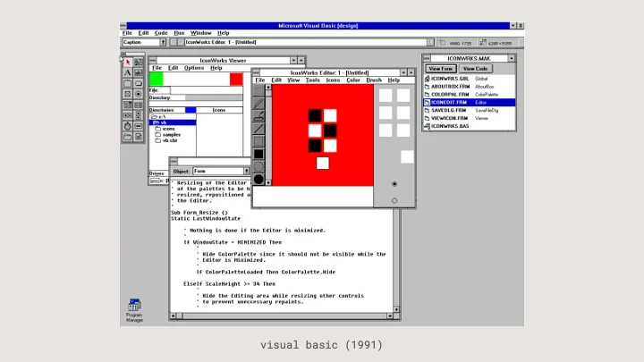Open the Code menu in Visual Basic
The height and width of the screenshot is (362, 644).
pyautogui.click(x=161, y=33)
